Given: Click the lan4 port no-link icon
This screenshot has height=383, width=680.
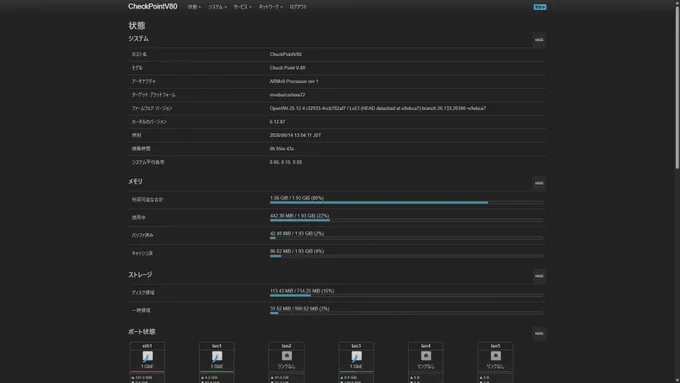Looking at the screenshot, I should 426,356.
